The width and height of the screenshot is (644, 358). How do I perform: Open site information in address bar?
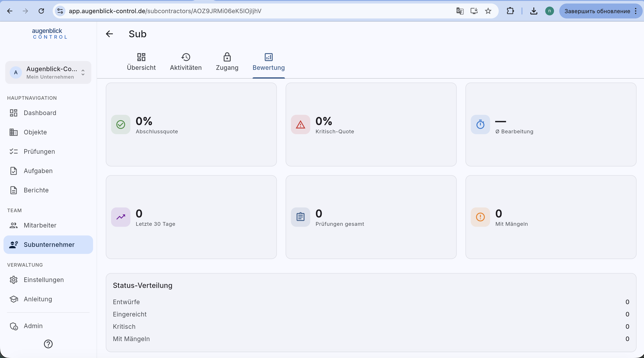click(x=60, y=11)
